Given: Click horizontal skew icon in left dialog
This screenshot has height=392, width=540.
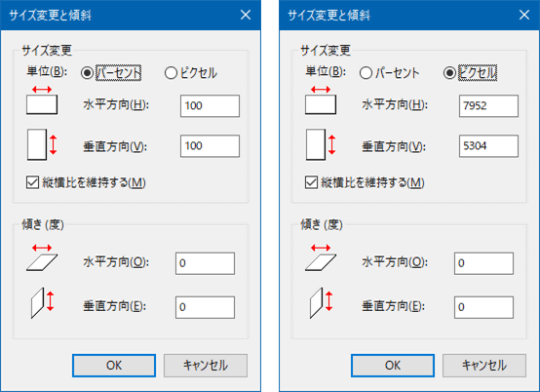Looking at the screenshot, I should 42,258.
